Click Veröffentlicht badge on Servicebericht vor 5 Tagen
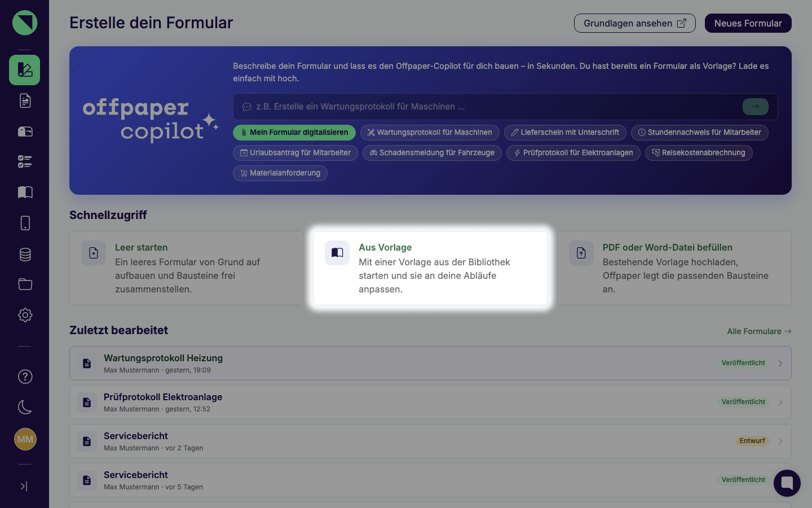This screenshot has height=508, width=812. tap(743, 480)
